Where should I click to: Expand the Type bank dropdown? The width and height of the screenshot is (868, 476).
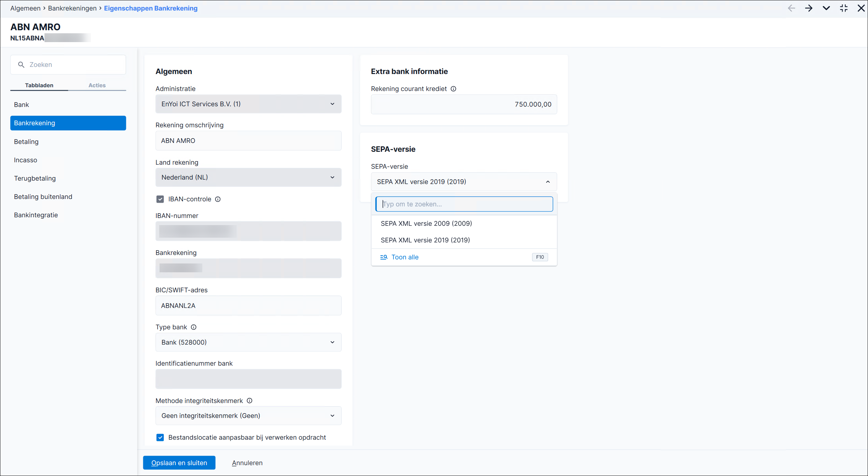pyautogui.click(x=248, y=342)
